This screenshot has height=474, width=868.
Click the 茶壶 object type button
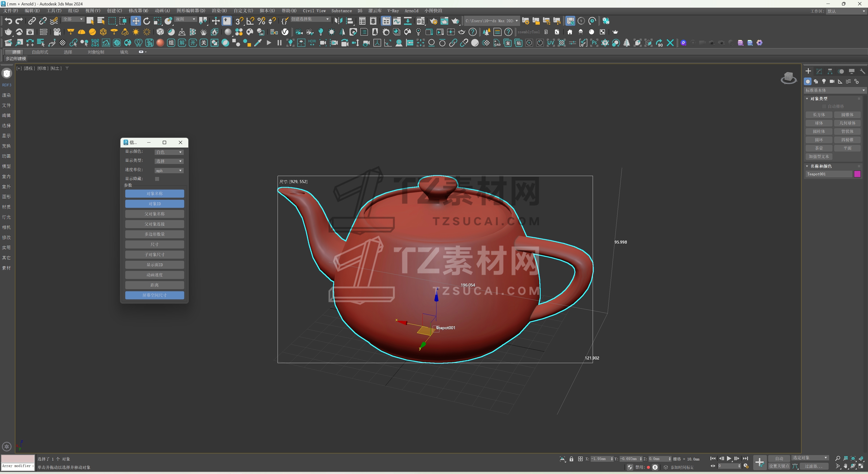coord(819,148)
